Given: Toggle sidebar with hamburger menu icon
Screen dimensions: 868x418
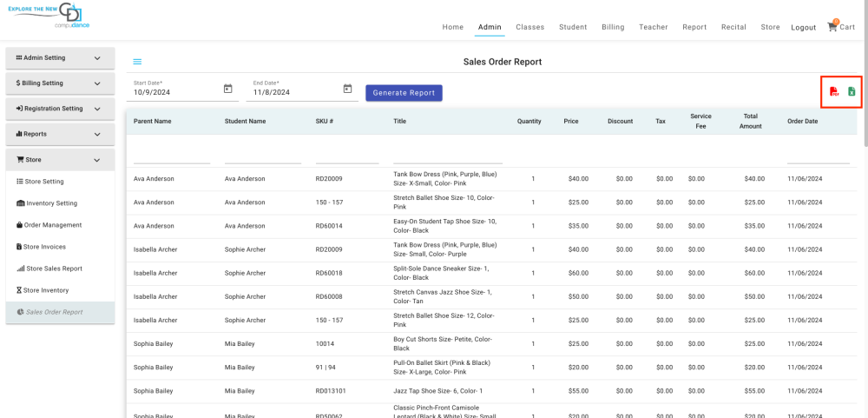Looking at the screenshot, I should pos(137,62).
